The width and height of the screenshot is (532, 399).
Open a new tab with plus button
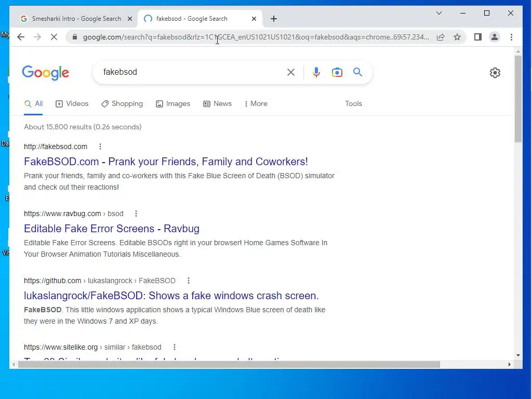click(274, 19)
